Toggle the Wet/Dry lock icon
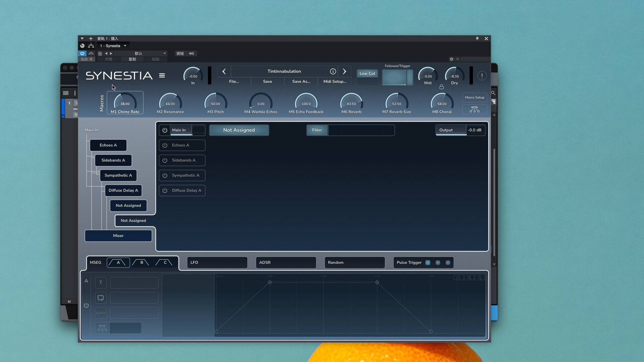 tap(441, 87)
